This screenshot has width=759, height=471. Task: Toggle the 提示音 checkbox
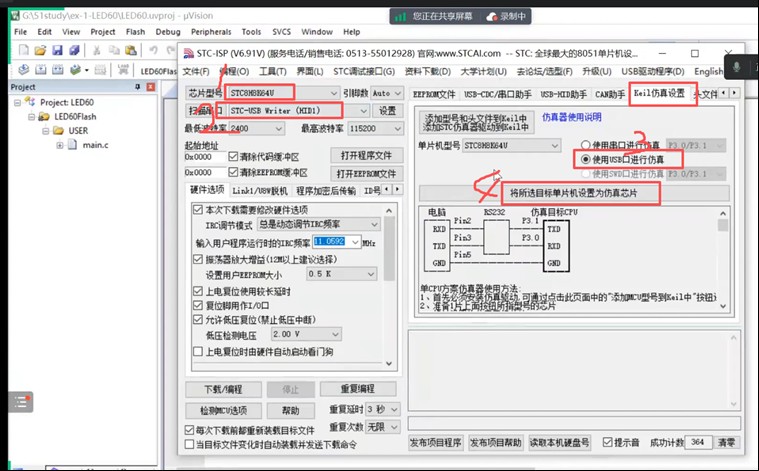[607, 442]
